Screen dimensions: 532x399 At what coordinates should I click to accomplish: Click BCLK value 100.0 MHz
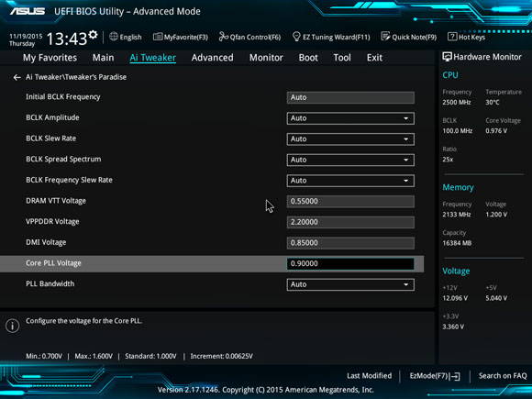(458, 130)
